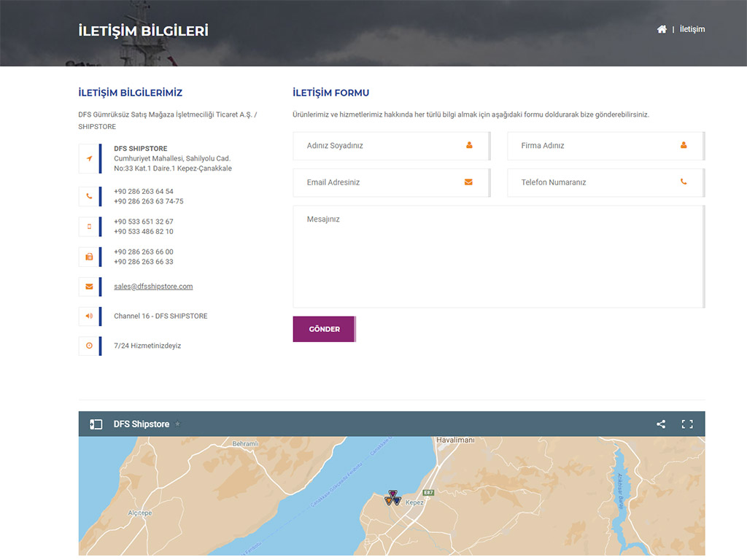The height and width of the screenshot is (560, 747).
Task: Click the clock icon beside 7/24 Hizmetinizdeyiz
Action: tap(89, 346)
